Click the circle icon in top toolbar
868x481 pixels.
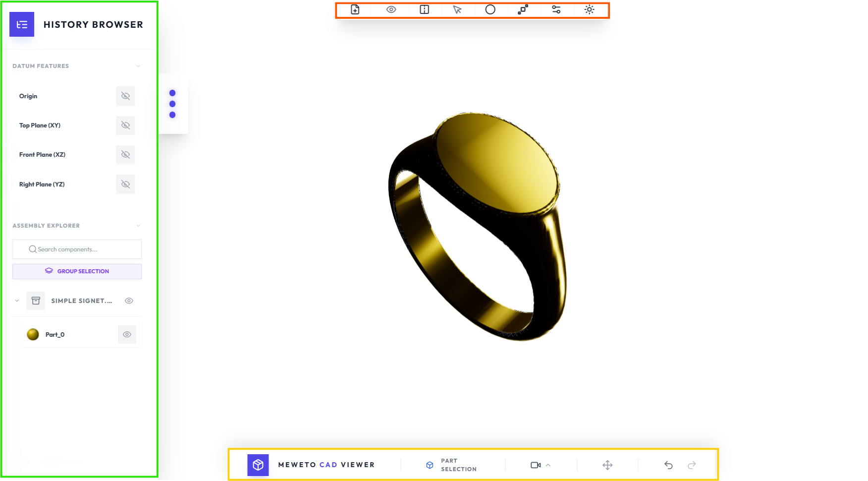click(490, 9)
